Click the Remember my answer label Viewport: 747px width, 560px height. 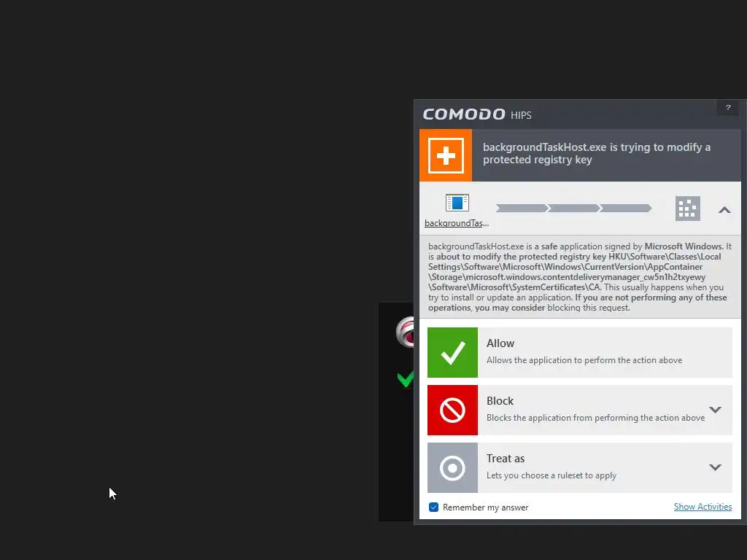pos(485,507)
